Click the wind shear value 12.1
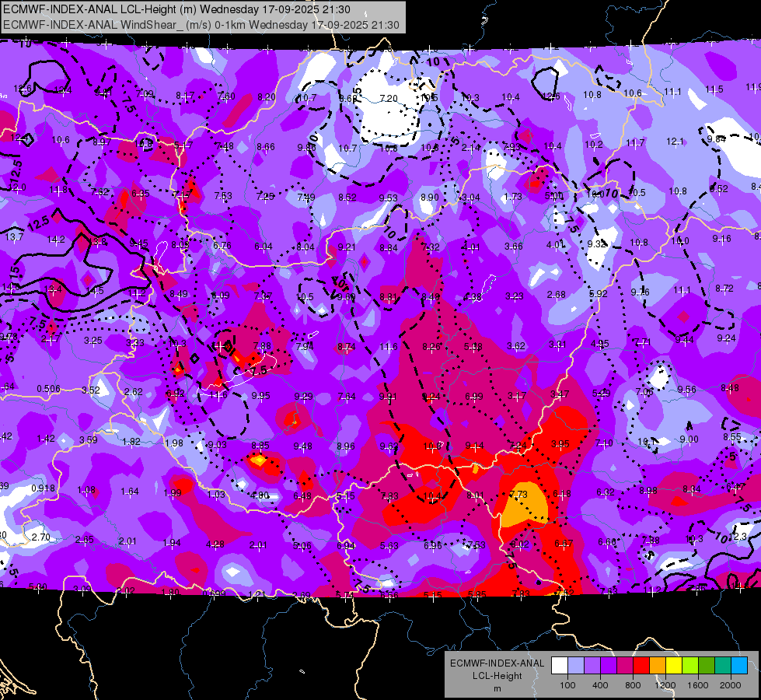 pyautogui.click(x=675, y=141)
